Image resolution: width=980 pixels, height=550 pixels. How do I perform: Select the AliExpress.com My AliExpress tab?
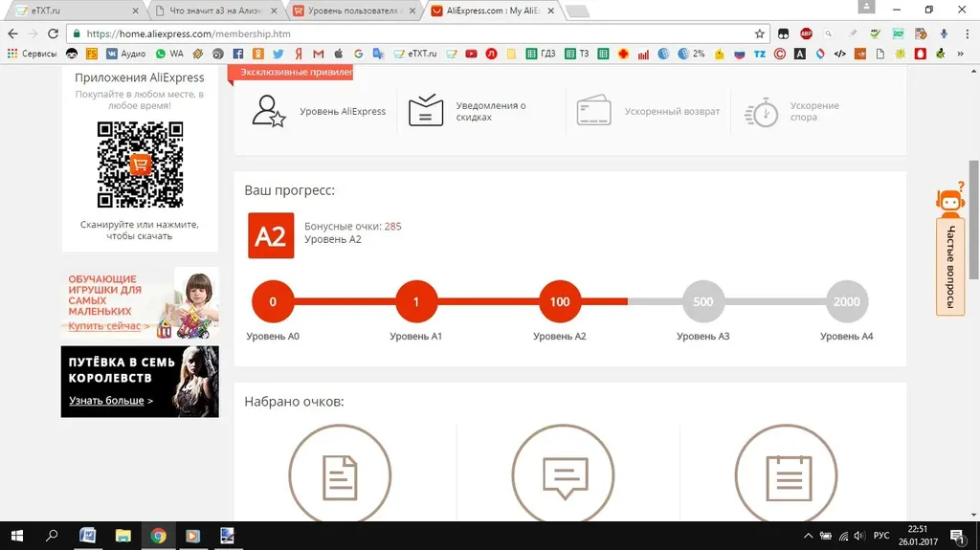pyautogui.click(x=493, y=11)
